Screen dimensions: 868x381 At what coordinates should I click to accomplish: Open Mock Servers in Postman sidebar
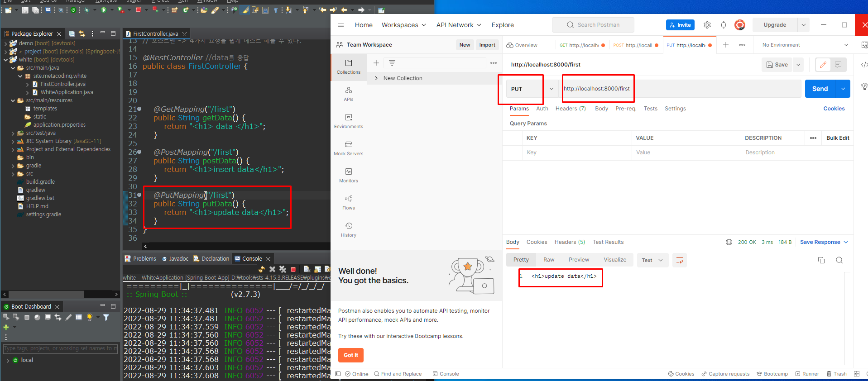(x=349, y=148)
